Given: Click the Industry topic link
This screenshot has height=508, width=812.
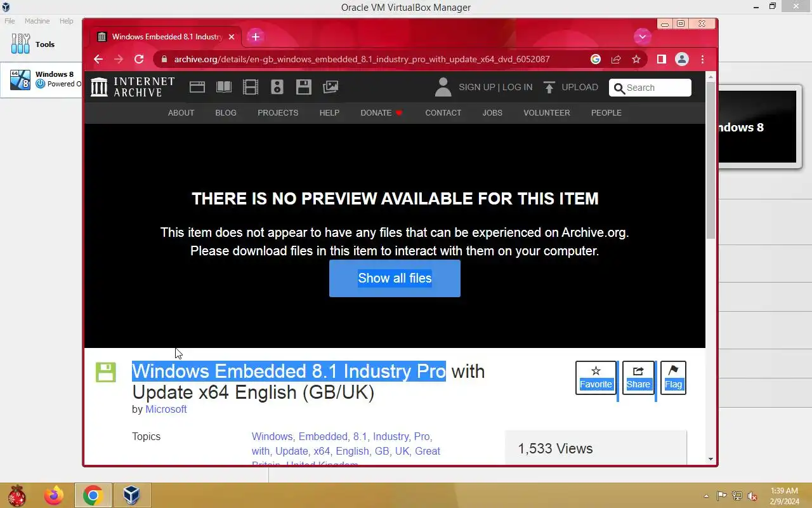Looking at the screenshot, I should point(391,436).
